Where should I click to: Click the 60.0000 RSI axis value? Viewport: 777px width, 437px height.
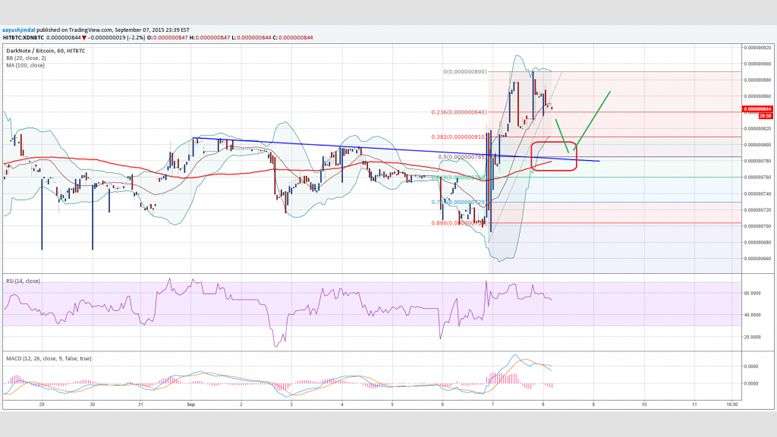click(753, 293)
